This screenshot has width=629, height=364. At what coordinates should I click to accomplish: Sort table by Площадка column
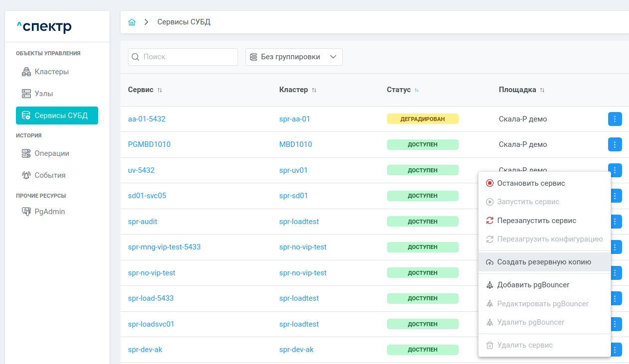click(542, 90)
